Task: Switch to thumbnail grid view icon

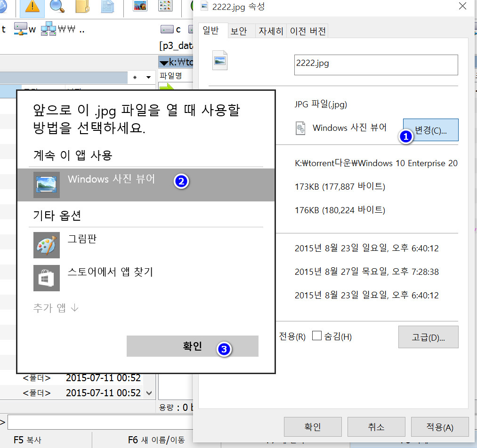Action: (165, 6)
